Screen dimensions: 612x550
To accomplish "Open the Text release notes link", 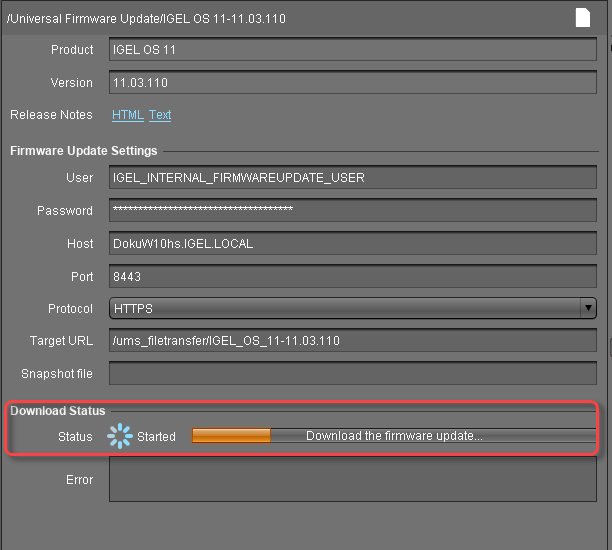I will point(160,115).
